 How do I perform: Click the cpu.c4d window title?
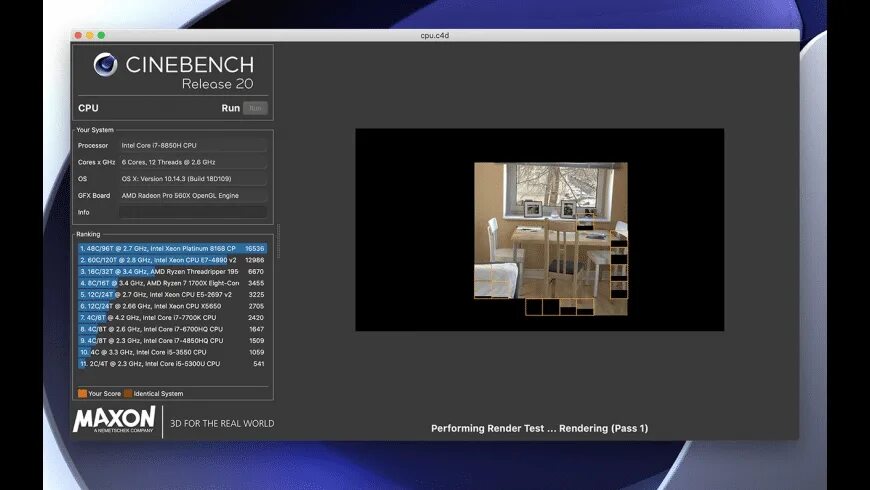[434, 36]
